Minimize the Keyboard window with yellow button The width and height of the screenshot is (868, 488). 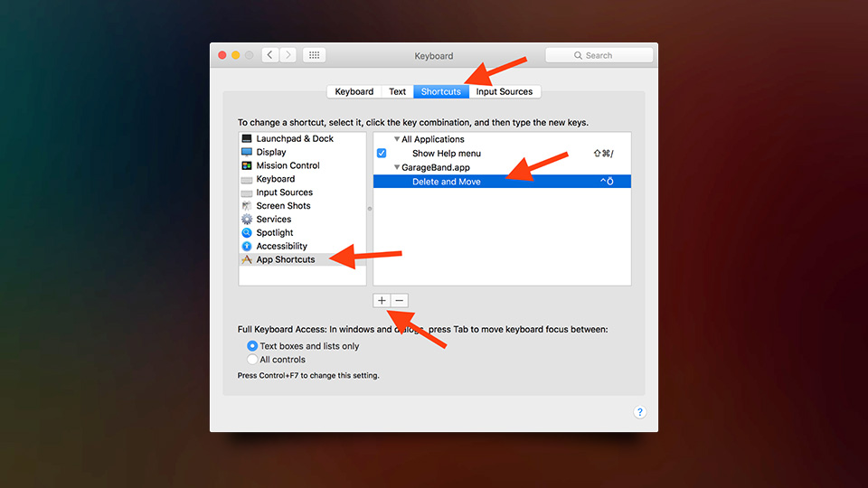(x=235, y=55)
